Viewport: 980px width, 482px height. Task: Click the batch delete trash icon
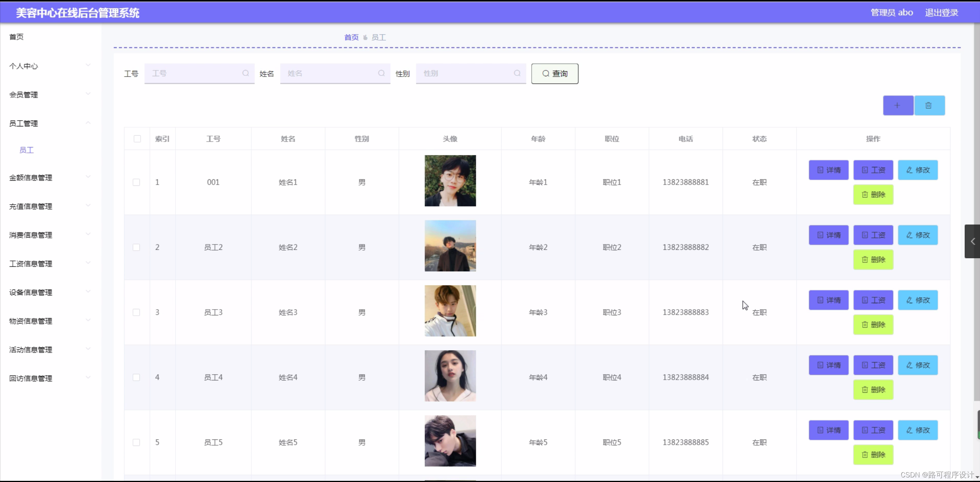[x=929, y=105]
